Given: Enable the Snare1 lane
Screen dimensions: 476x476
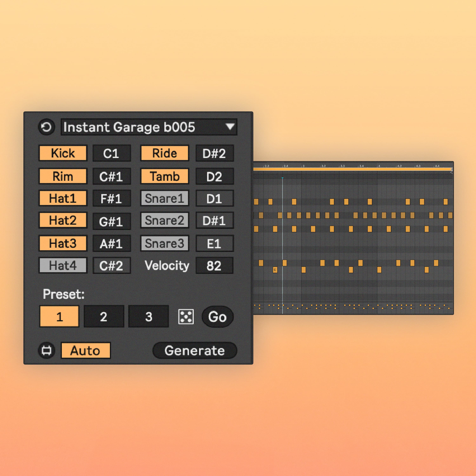Looking at the screenshot, I should (x=165, y=198).
